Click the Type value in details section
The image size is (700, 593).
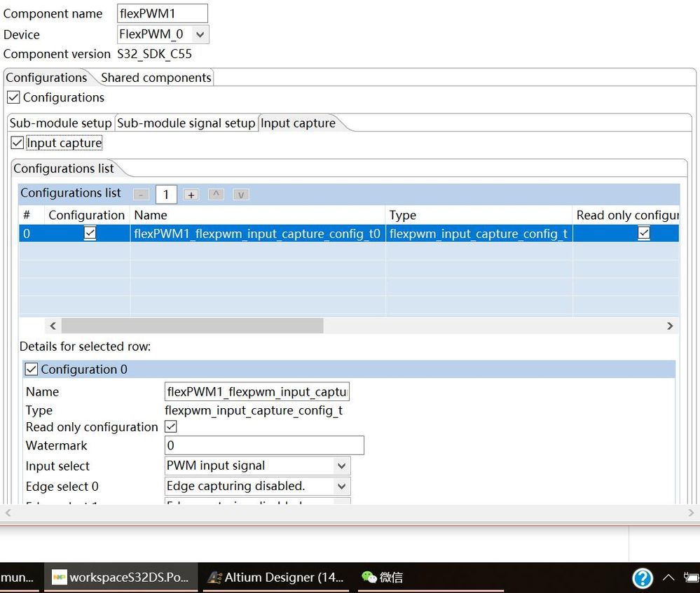[254, 410]
